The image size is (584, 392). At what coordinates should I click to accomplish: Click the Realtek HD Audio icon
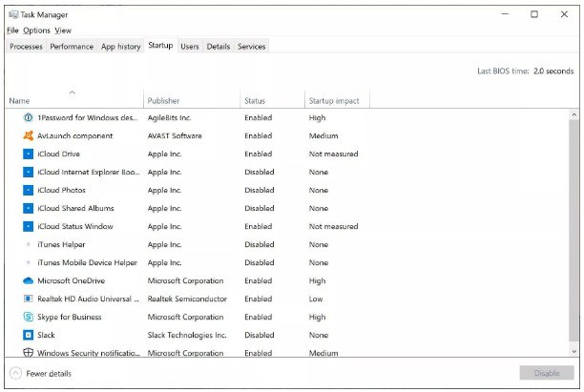(28, 299)
